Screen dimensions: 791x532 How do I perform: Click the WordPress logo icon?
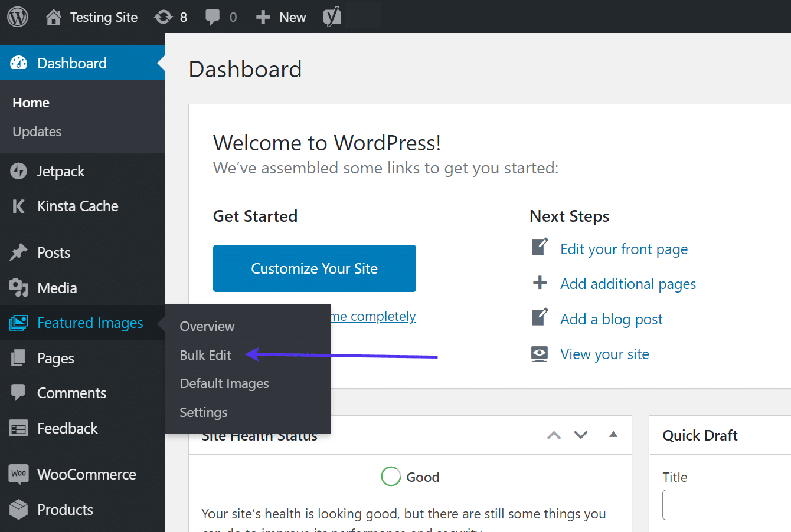(18, 17)
